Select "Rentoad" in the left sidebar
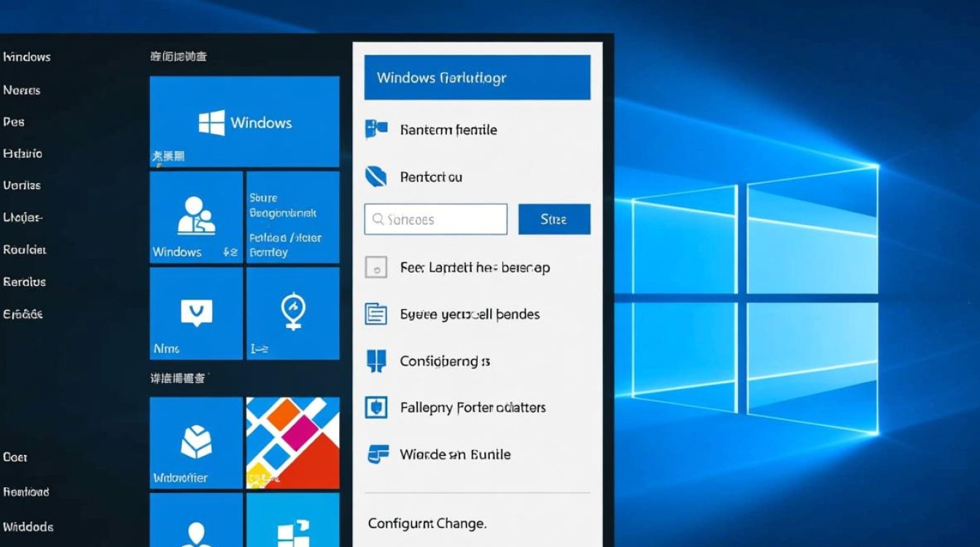Viewport: 980px width, 547px height. tap(26, 492)
